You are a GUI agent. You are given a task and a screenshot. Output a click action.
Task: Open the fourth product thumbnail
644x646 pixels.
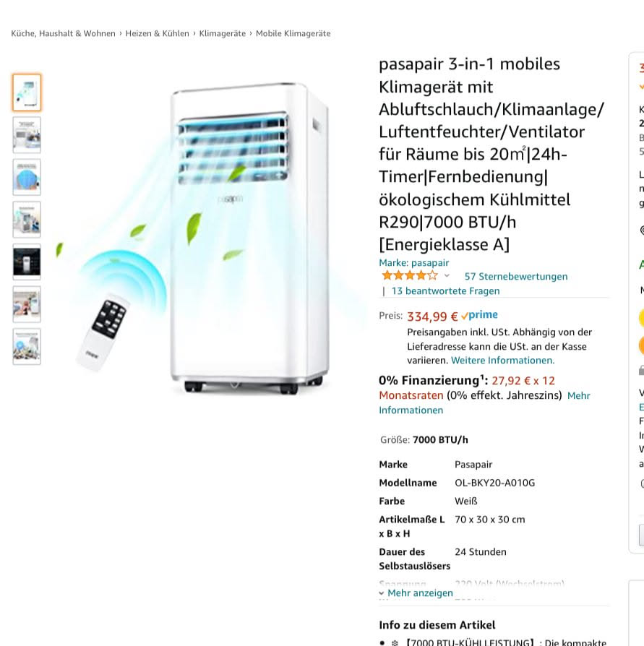pyautogui.click(x=27, y=220)
